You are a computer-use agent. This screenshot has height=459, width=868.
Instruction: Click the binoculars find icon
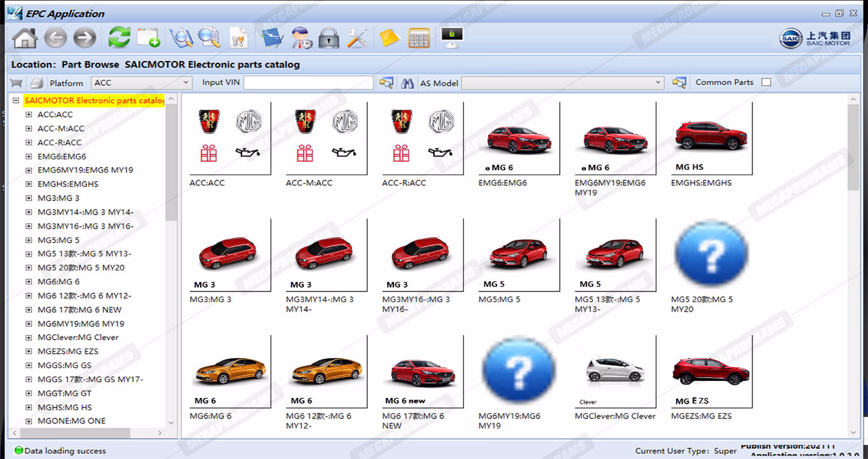(x=408, y=83)
